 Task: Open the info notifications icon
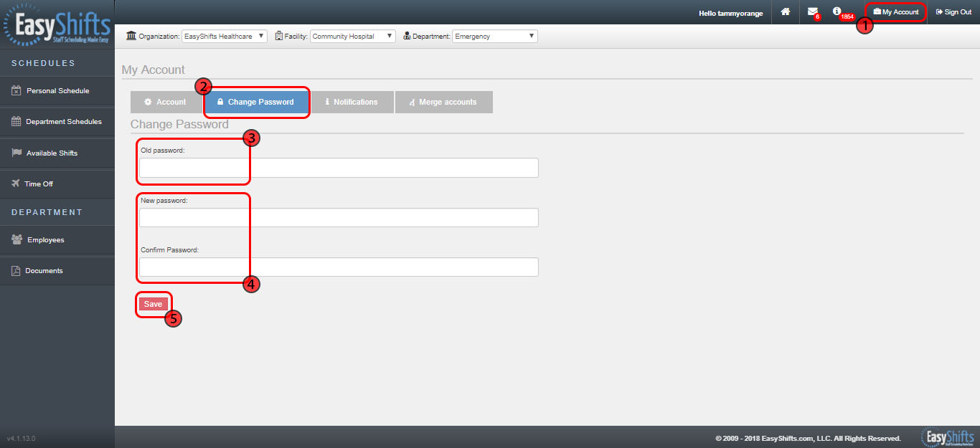pos(837,11)
